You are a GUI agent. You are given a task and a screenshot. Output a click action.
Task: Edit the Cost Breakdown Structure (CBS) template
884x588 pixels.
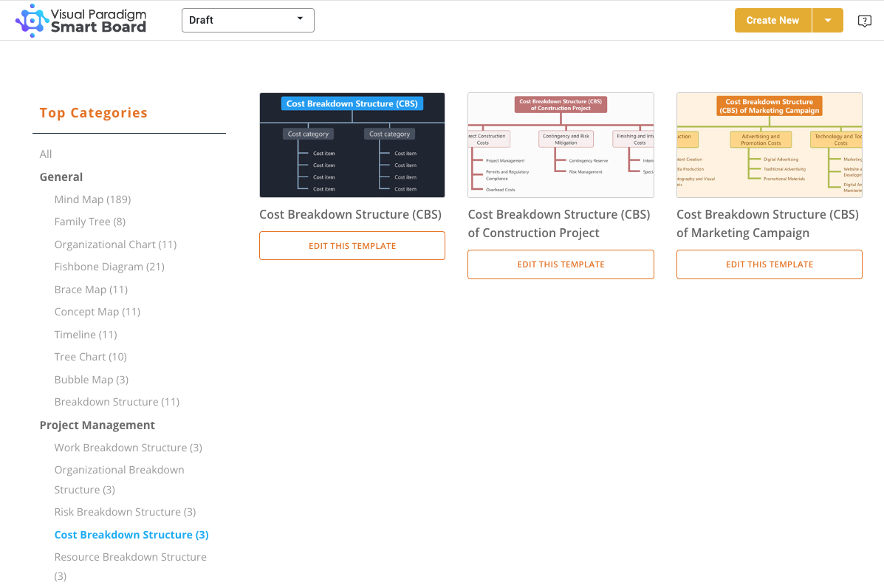(352, 245)
